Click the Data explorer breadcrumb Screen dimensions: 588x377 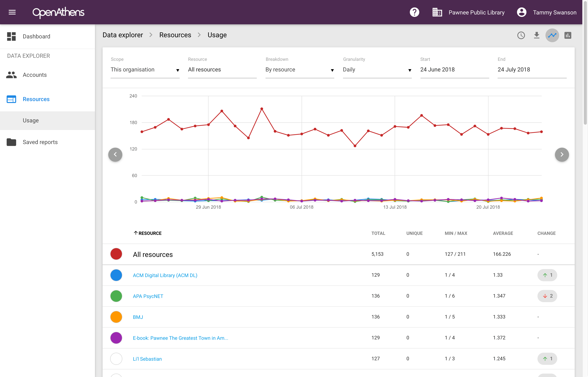point(122,35)
